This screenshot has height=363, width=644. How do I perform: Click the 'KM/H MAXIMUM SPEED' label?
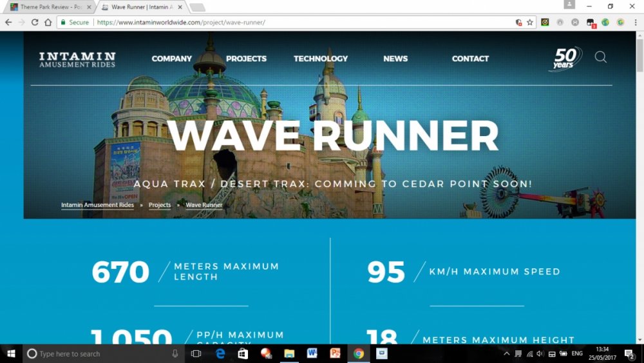[495, 271]
